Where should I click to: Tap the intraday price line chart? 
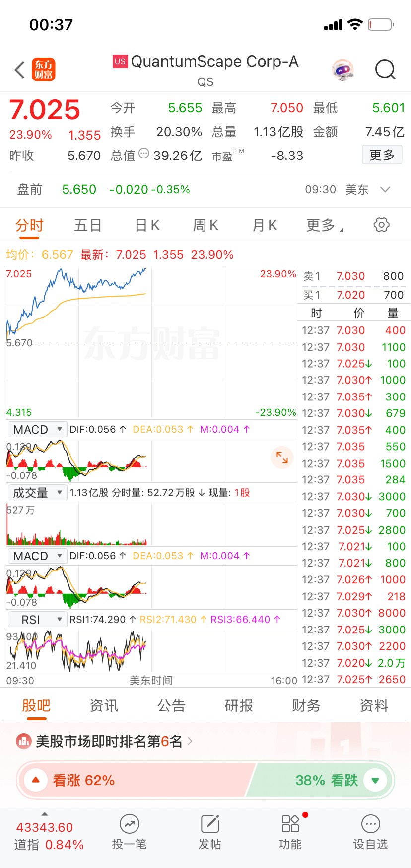[x=151, y=343]
